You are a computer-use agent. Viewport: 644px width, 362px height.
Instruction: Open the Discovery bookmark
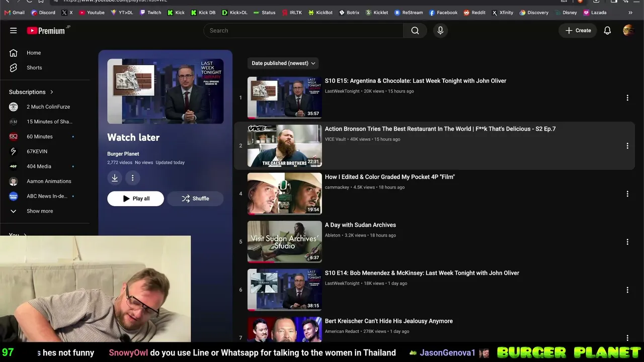(x=534, y=13)
